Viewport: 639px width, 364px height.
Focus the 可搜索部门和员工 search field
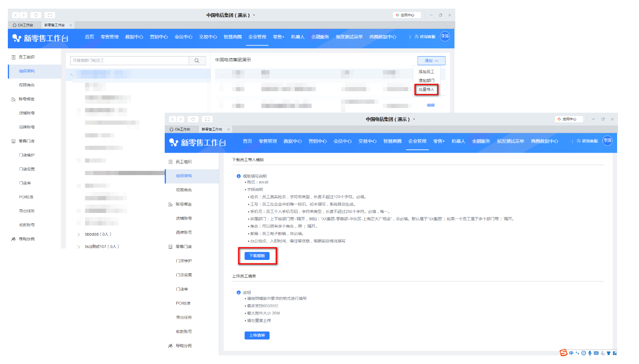130,61
